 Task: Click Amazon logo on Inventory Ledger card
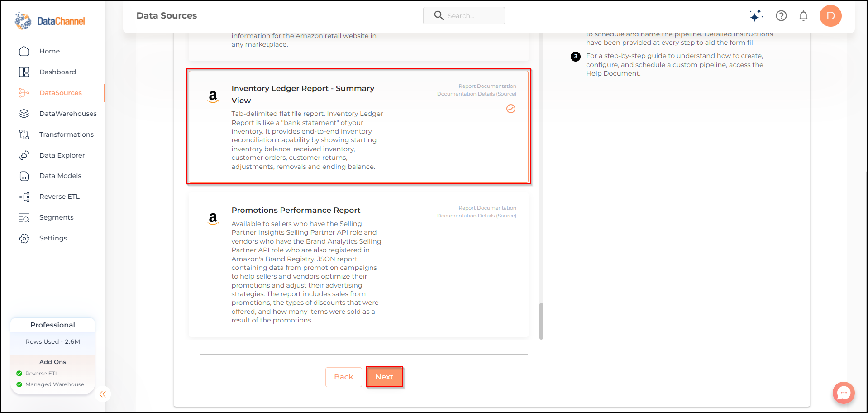pos(213,96)
